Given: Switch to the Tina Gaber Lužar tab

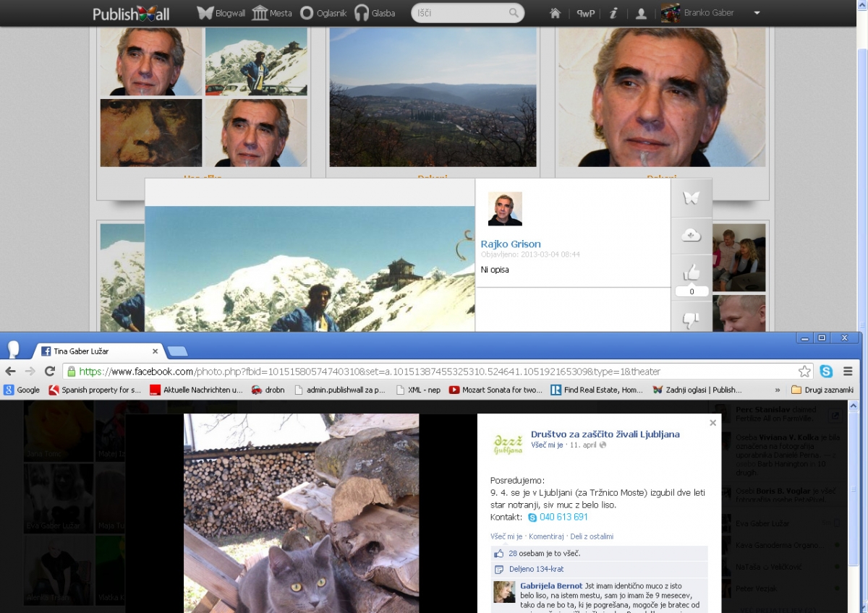Looking at the screenshot, I should [x=95, y=351].
